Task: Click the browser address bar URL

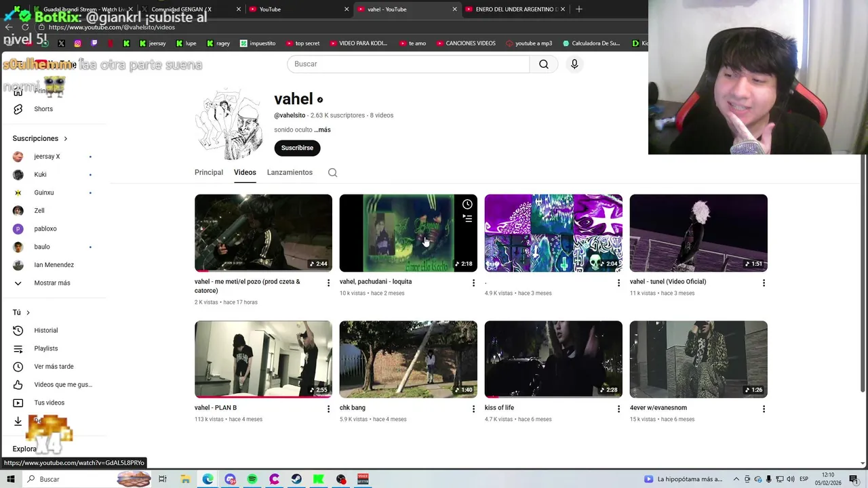Action: point(111,27)
